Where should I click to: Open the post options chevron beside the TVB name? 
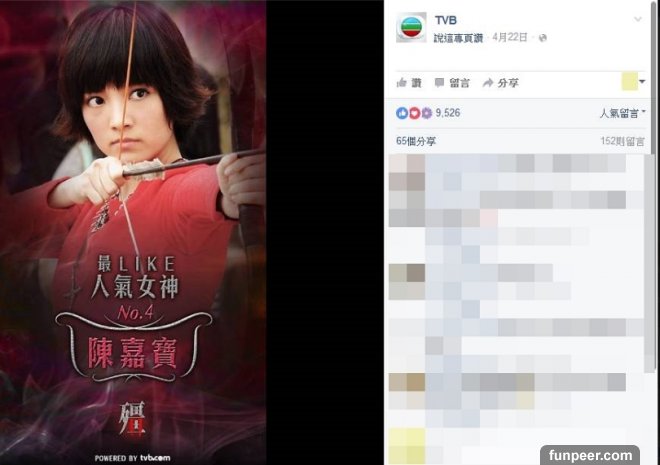coord(638,19)
